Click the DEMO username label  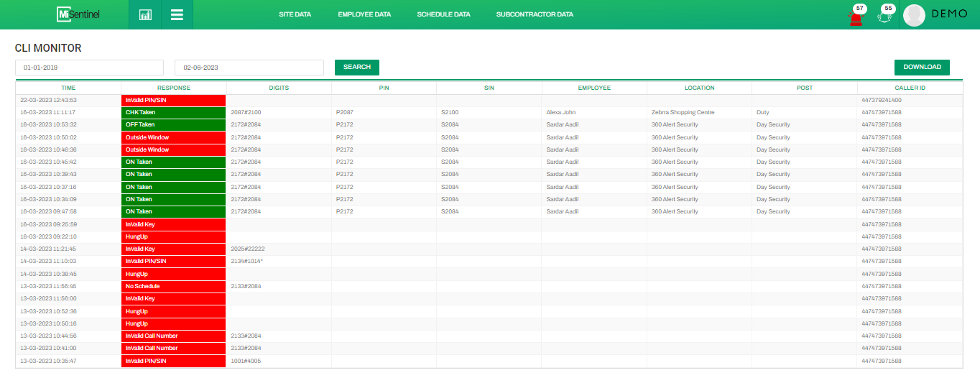[x=949, y=14]
